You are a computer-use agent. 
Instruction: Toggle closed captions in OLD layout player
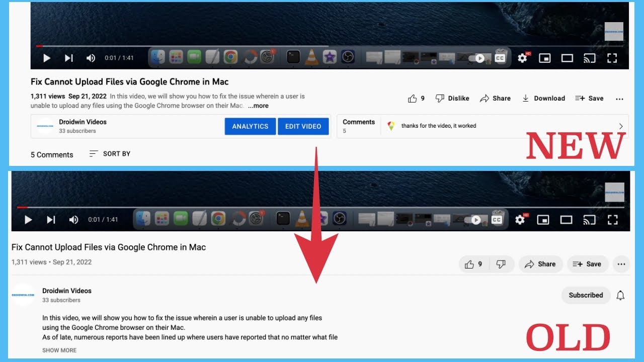497,220
